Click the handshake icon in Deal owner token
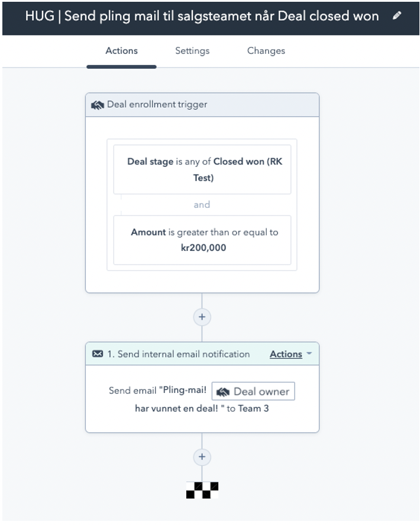420x525 pixels. [223, 392]
